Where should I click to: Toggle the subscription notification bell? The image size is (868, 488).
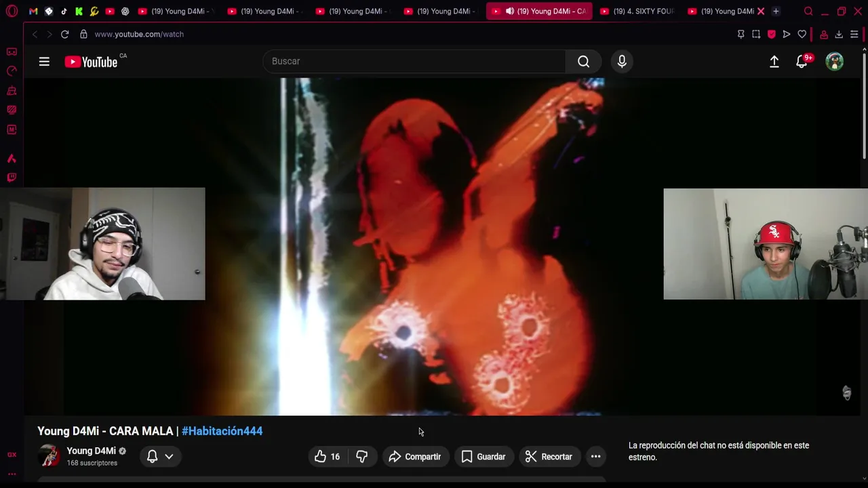pos(152,456)
